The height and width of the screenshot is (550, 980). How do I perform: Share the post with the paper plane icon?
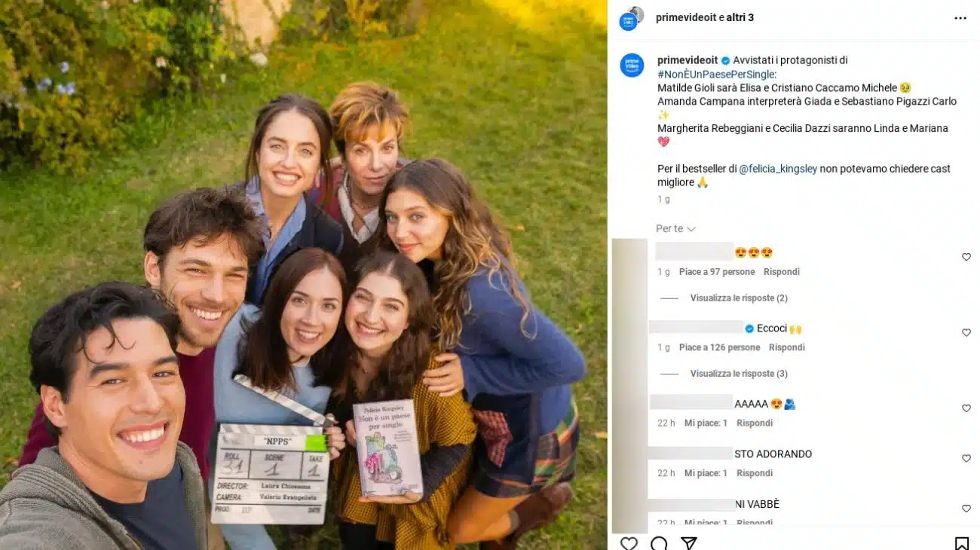coord(688,542)
